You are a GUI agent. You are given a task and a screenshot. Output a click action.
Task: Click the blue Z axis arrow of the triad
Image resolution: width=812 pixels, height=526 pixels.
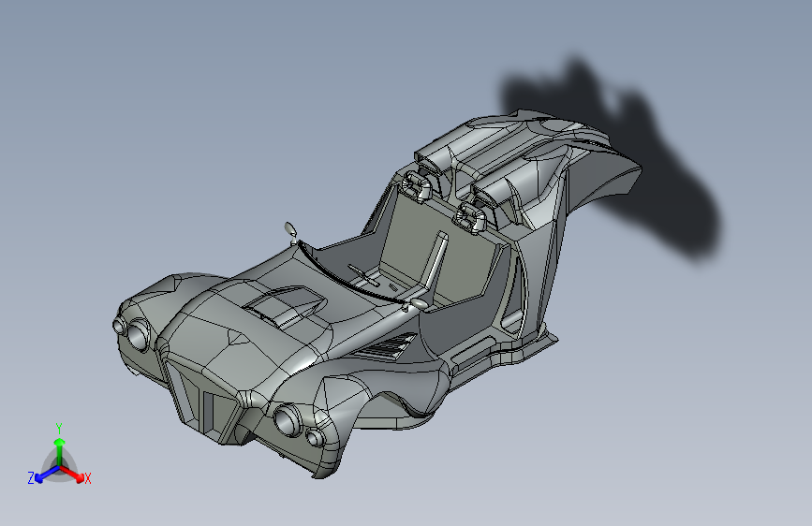coord(47,475)
